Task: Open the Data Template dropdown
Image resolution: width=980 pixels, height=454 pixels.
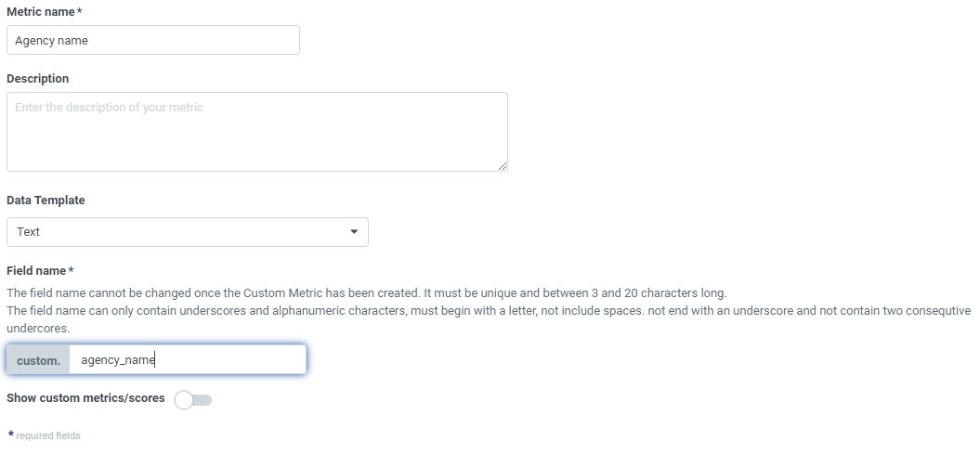Action: 187,232
